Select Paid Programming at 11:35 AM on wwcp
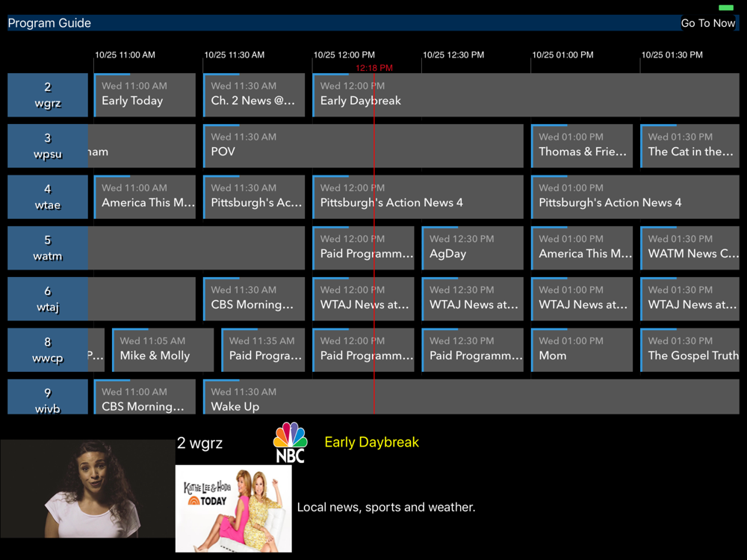This screenshot has width=747, height=560. pos(263,349)
